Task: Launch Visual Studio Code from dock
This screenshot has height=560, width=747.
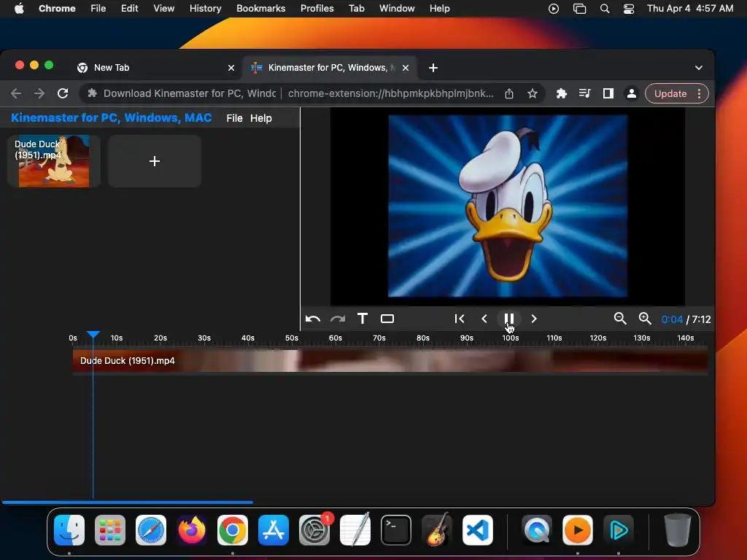Action: [x=478, y=530]
